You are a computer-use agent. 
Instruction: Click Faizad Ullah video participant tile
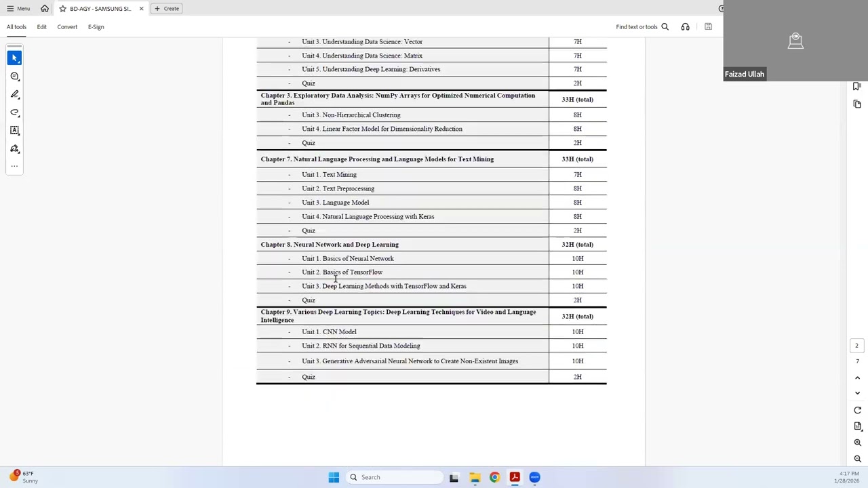point(795,41)
